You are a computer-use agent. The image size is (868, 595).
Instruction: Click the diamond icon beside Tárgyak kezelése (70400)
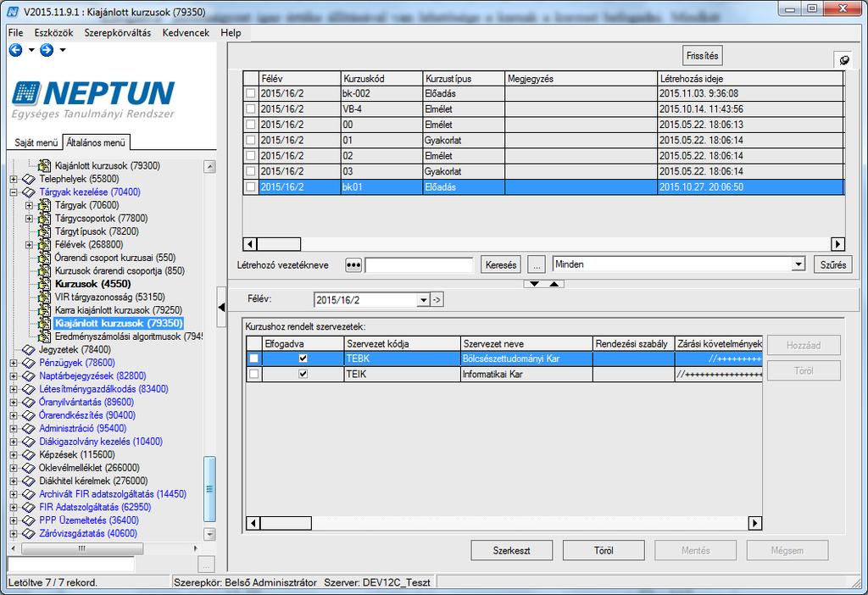pyautogui.click(x=29, y=192)
